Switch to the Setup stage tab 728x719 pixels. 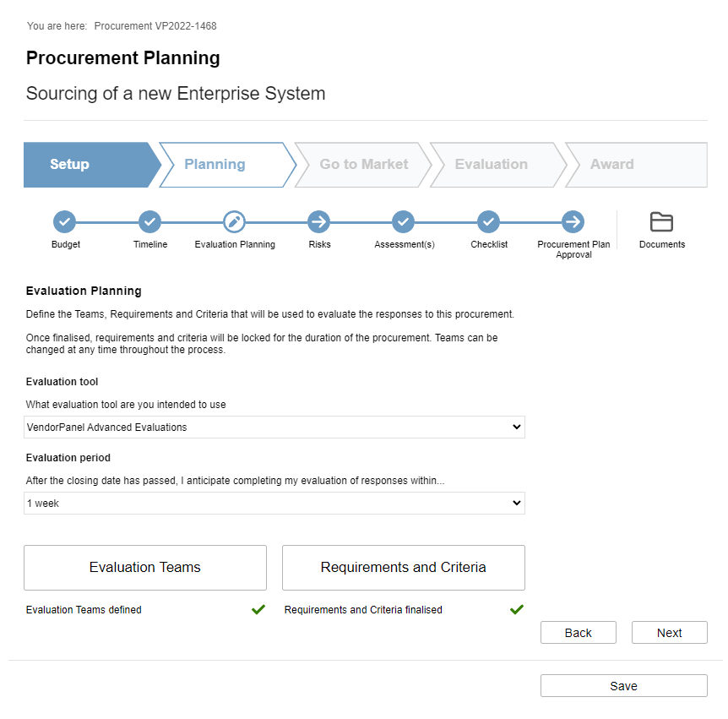pos(92,165)
